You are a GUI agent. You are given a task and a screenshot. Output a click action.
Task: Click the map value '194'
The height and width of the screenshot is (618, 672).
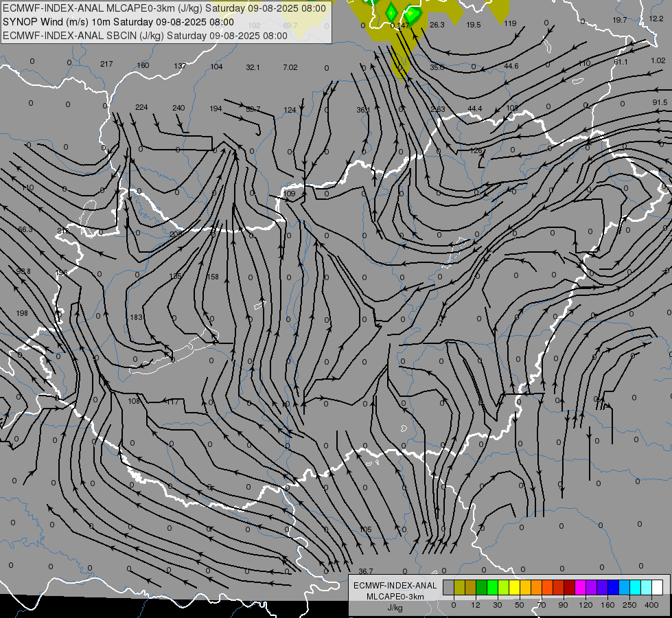216,108
